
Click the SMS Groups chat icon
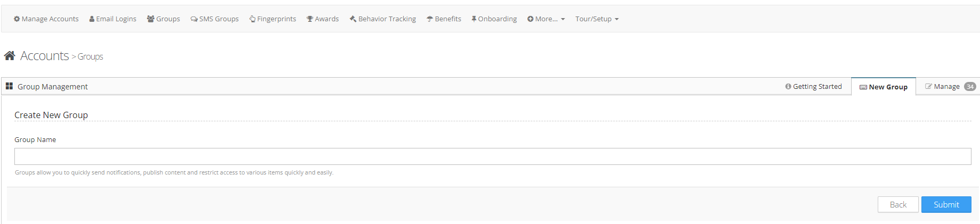(194, 19)
